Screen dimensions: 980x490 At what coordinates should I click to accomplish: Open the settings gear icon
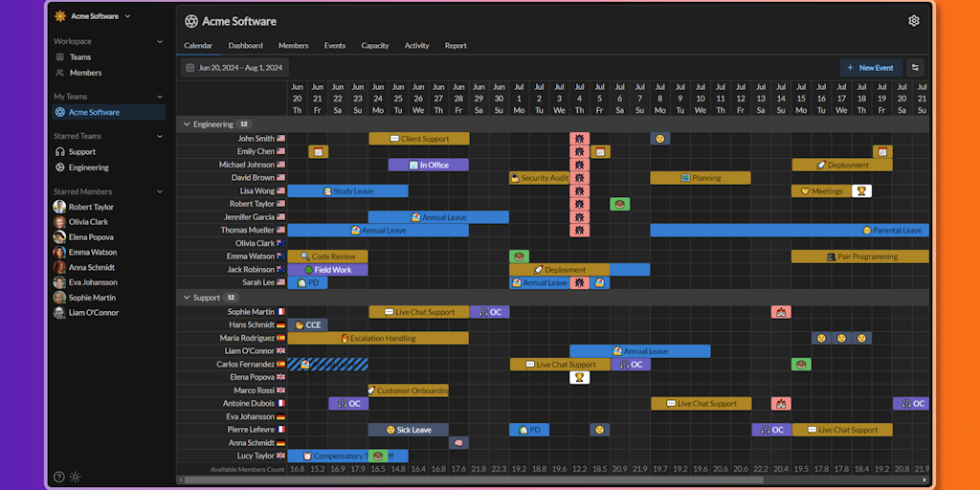click(x=914, y=21)
